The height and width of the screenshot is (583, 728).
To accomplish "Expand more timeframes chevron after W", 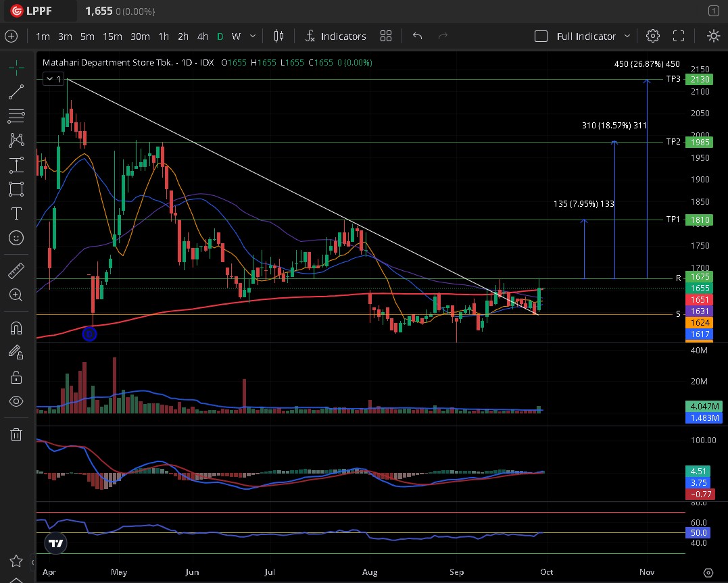I will click(x=253, y=36).
